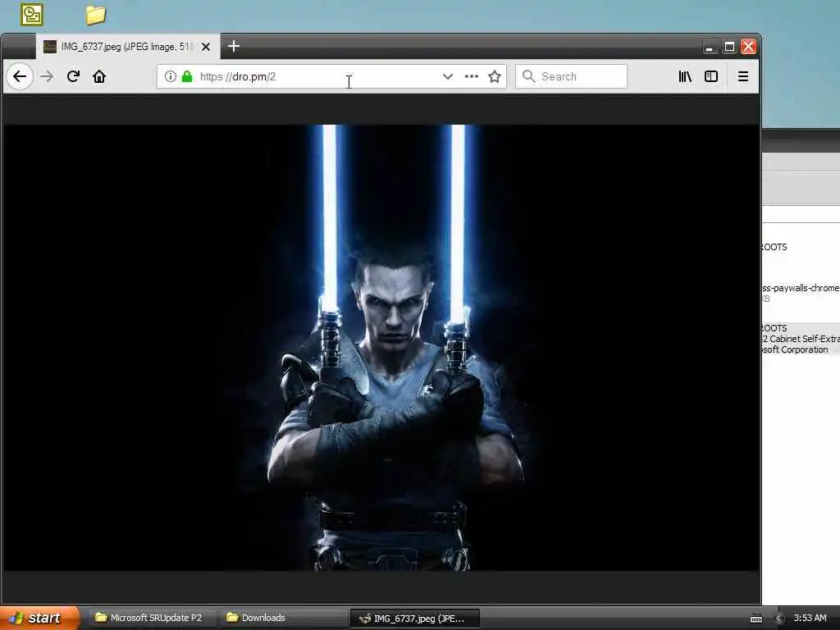The height and width of the screenshot is (630, 840).
Task: Open address bar history dropdown arrow
Action: click(x=448, y=76)
